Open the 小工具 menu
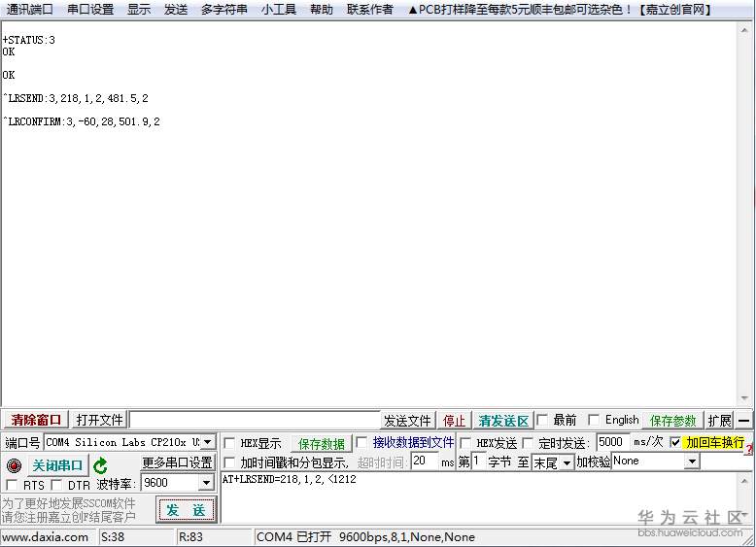Screen dimensions: 756x547 click(279, 9)
